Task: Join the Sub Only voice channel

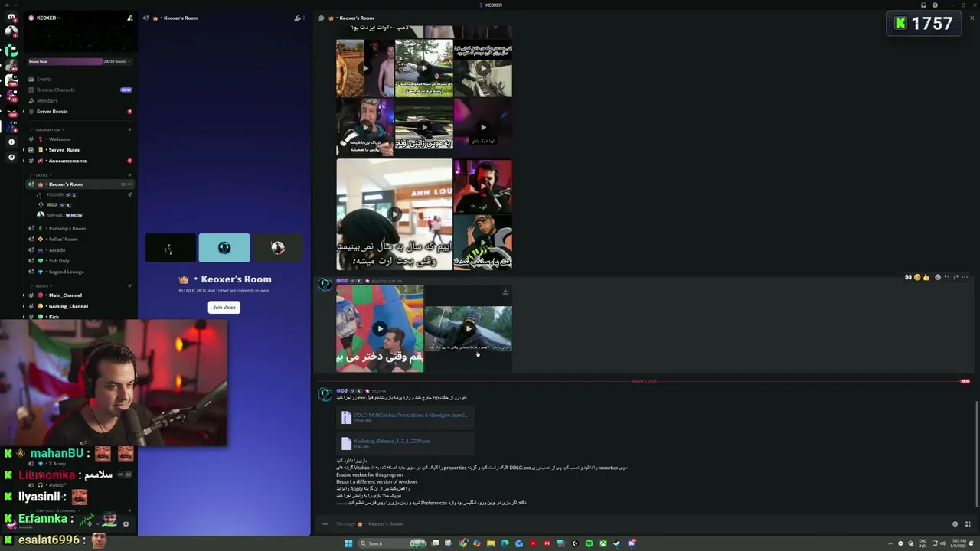Action: tap(80, 261)
